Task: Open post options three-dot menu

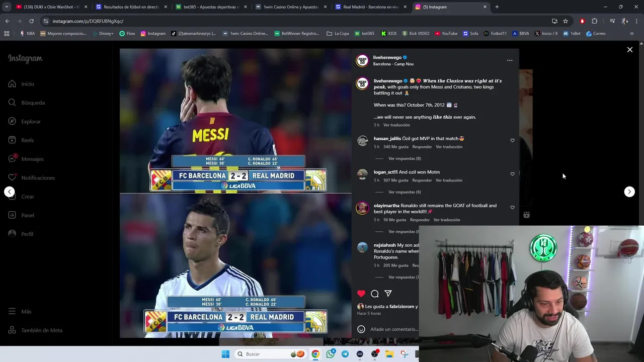Action: (x=510, y=60)
